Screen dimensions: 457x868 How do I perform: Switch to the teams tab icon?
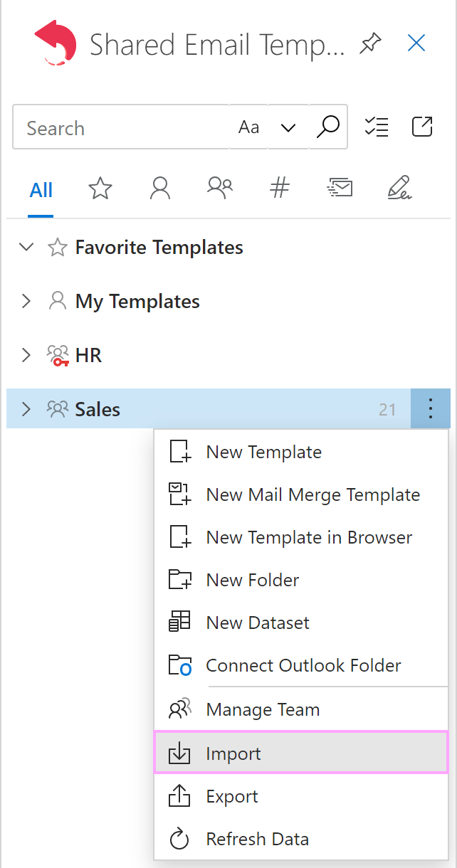[219, 188]
